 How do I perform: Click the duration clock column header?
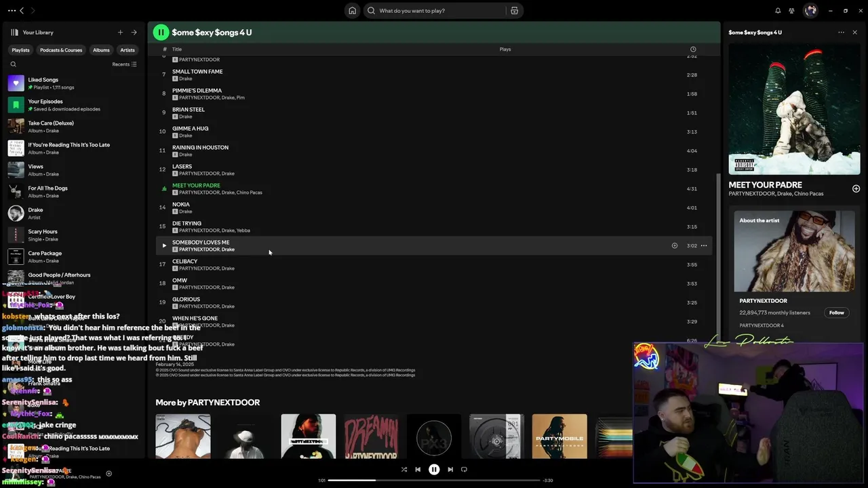click(692, 49)
